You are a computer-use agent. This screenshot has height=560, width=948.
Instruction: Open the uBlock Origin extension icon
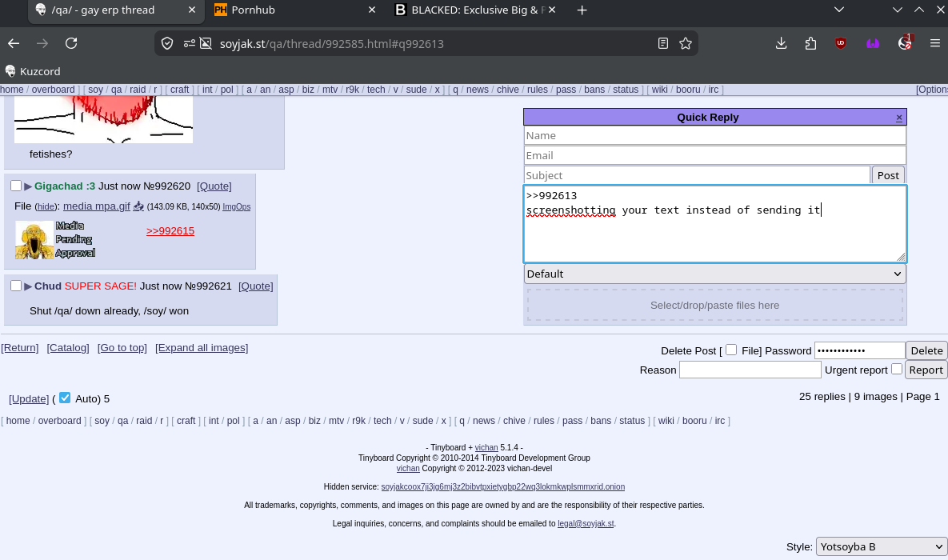840,43
